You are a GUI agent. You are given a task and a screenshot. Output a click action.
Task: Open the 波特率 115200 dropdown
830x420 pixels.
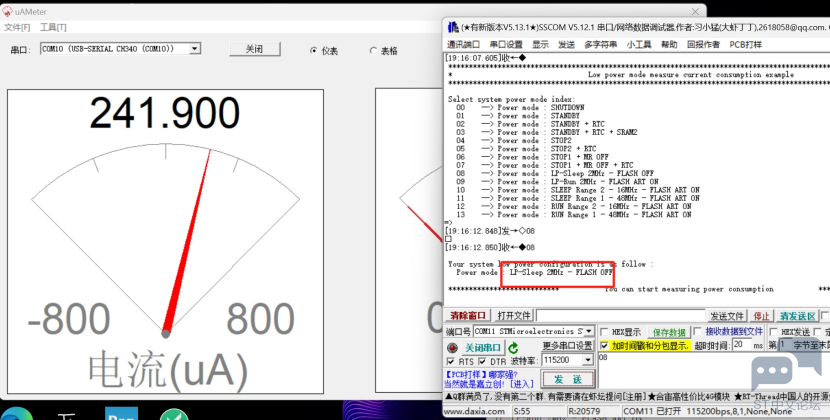click(588, 360)
